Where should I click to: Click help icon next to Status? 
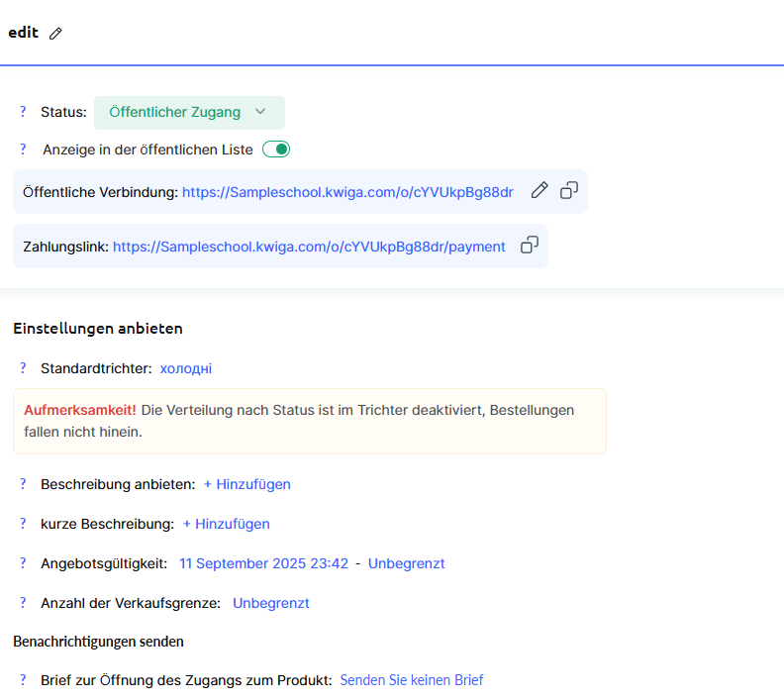click(x=23, y=112)
